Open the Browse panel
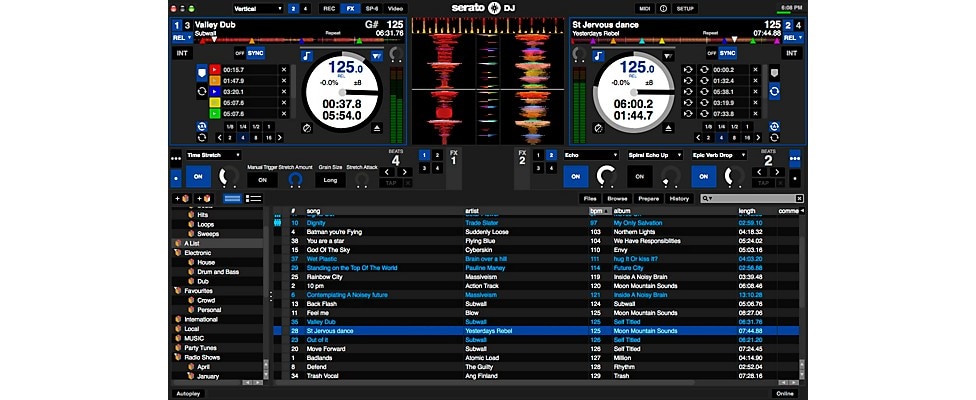Image resolution: width=976 pixels, height=400 pixels. point(617,198)
